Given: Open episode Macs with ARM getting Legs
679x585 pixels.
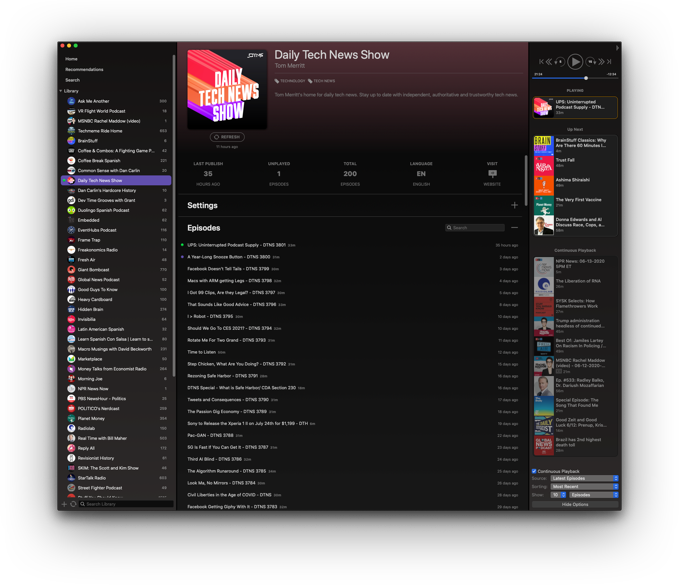Looking at the screenshot, I should 350,281.
